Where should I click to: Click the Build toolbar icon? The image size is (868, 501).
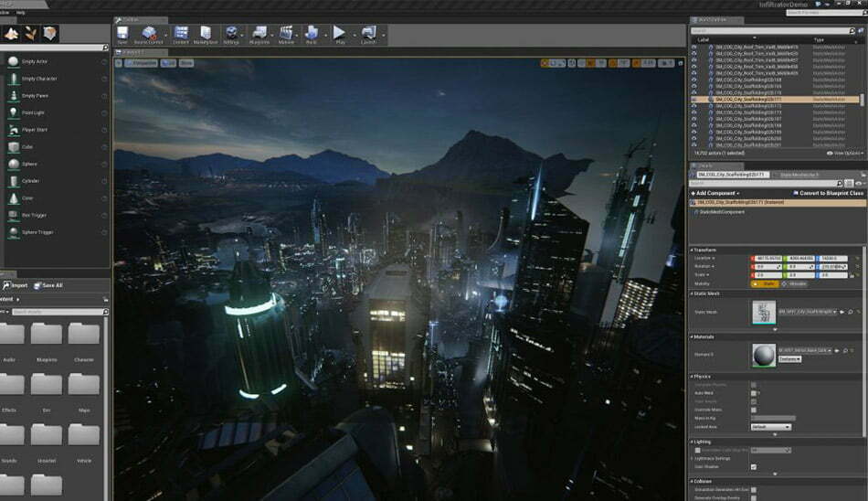click(311, 33)
